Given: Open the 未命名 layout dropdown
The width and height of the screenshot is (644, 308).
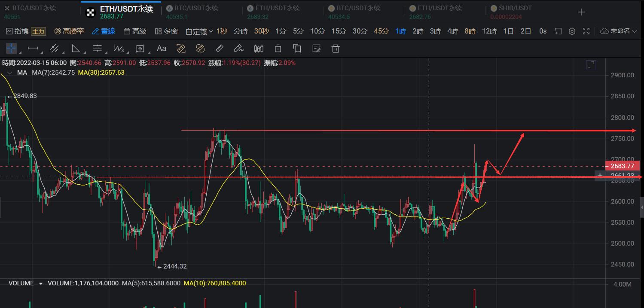Looking at the screenshot, I should (x=620, y=31).
